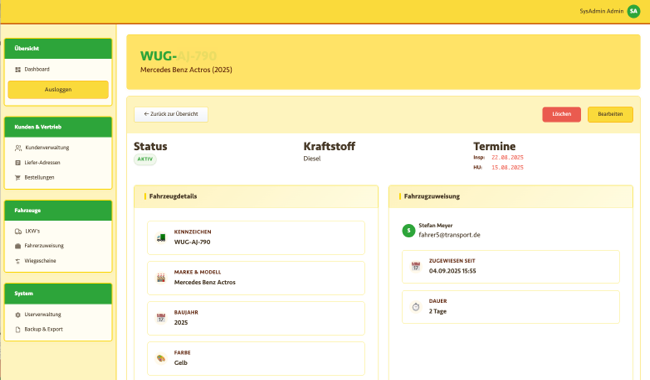Click the System section header
Viewport: 650px width, 380px height.
coord(58,293)
